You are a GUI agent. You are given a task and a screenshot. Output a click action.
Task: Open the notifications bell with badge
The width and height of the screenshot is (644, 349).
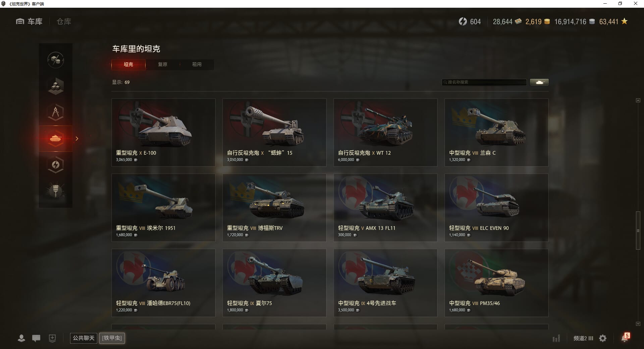coord(625,337)
